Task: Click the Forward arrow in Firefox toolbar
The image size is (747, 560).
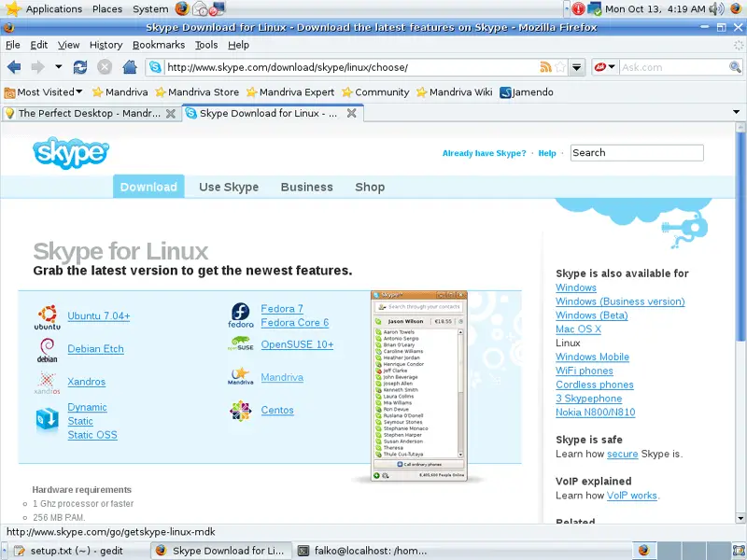Action: 37,67
